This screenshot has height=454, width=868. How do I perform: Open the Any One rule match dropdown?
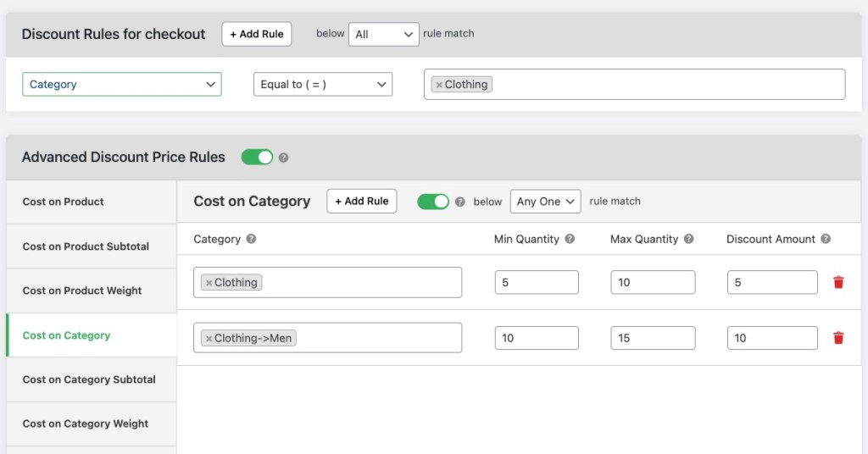(545, 202)
